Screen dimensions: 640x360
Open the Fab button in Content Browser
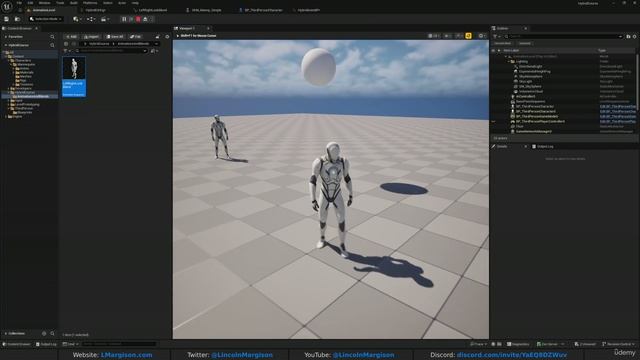pos(136,37)
